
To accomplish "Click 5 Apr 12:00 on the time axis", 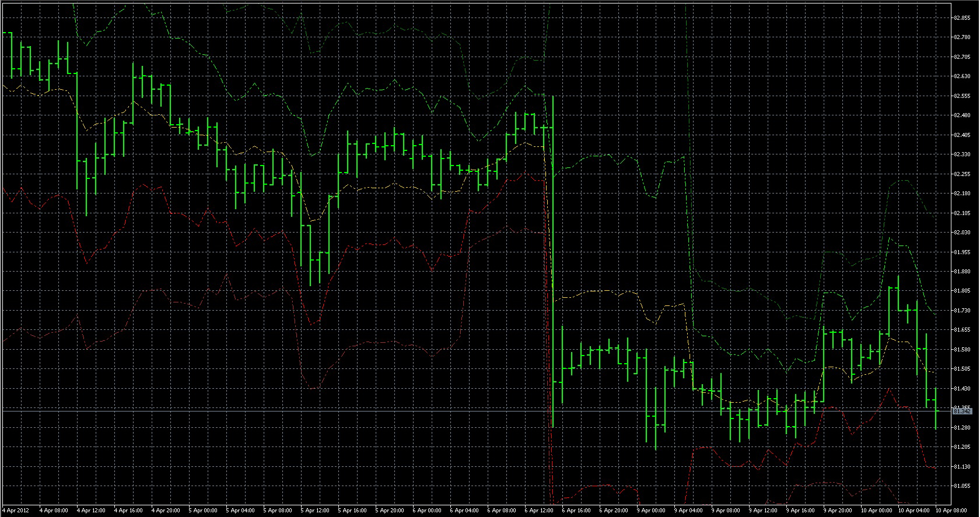I will [315, 511].
